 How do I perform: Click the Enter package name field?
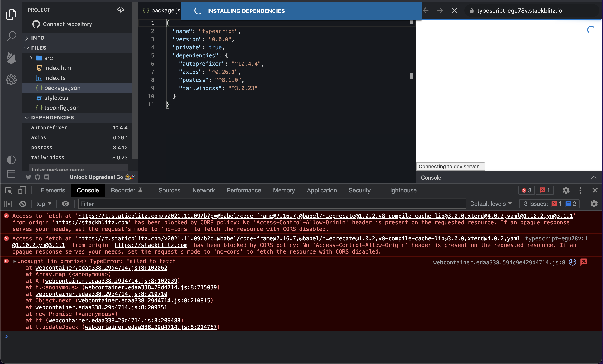[78, 169]
